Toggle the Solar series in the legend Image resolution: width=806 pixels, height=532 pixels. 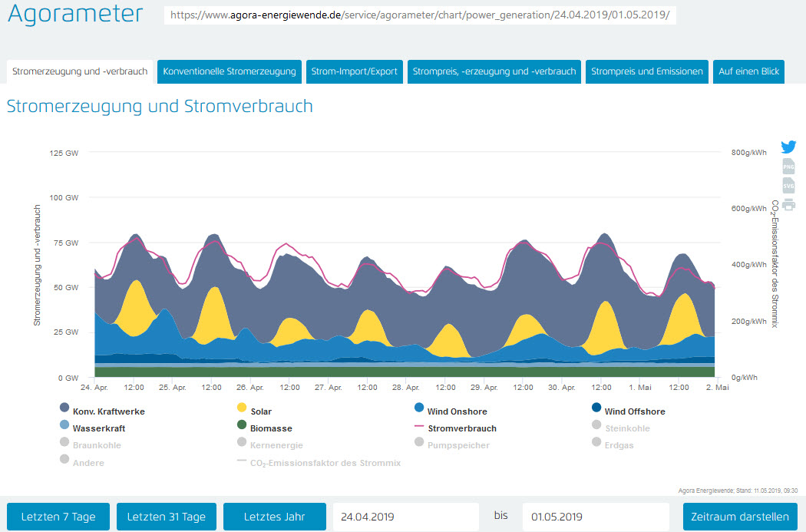pyautogui.click(x=261, y=411)
